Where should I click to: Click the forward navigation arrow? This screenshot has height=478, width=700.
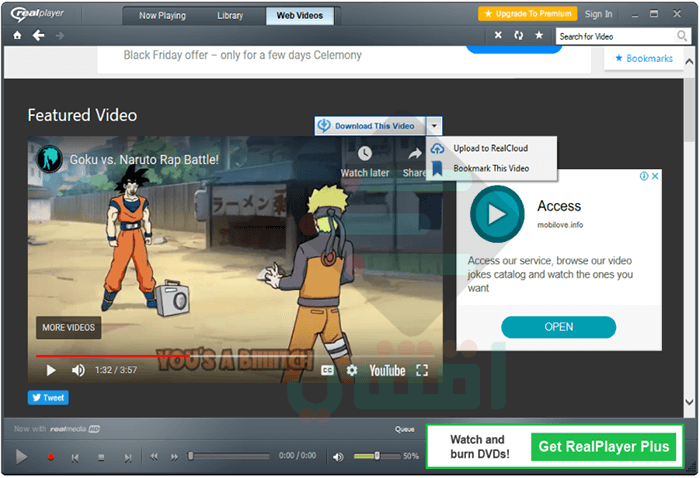(x=60, y=35)
